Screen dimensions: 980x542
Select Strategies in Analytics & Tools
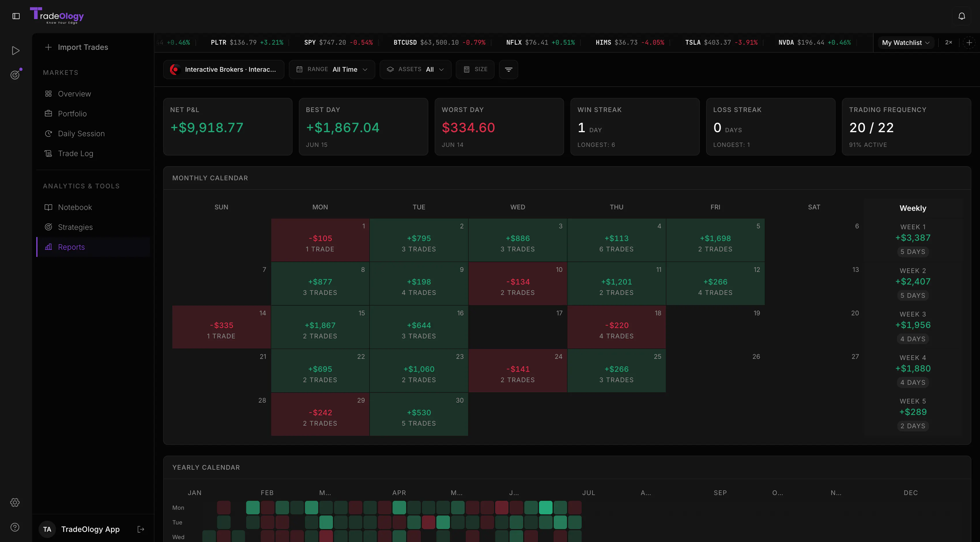93,227
